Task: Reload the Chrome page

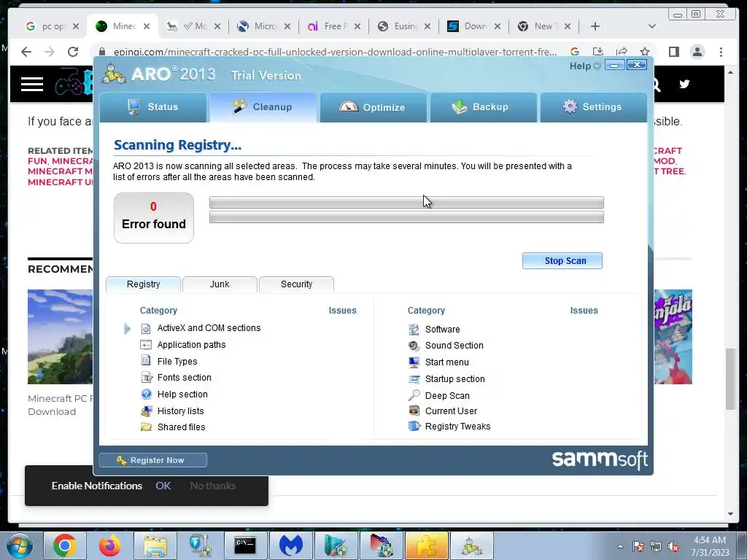Action: pos(73,52)
